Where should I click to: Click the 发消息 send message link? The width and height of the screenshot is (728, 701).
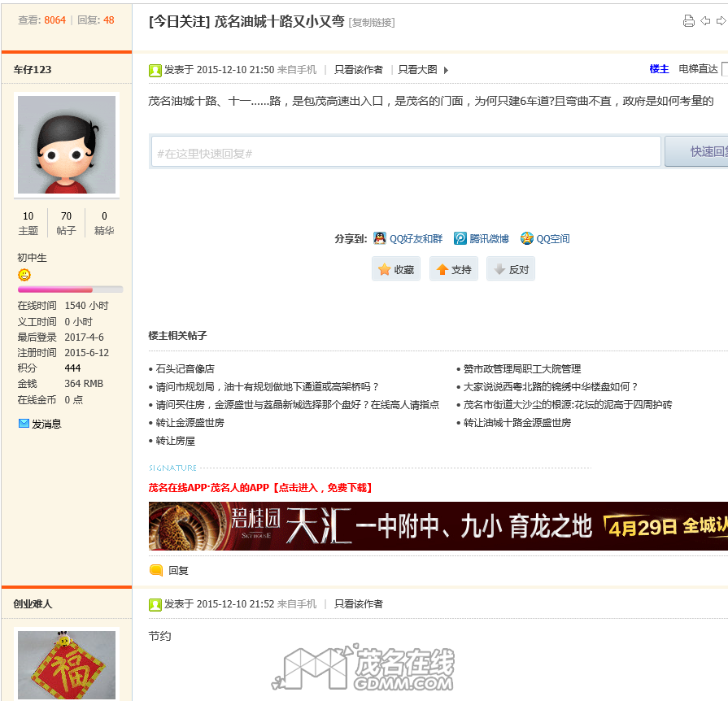46,424
